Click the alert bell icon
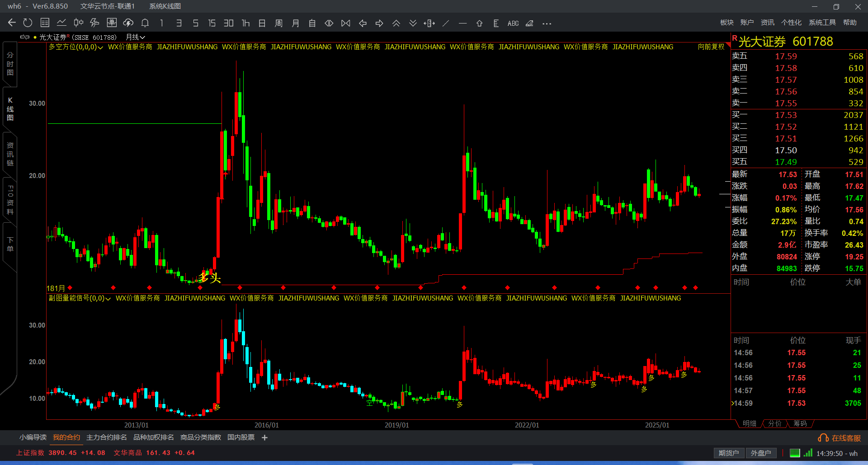Image resolution: width=868 pixels, height=465 pixels. (x=145, y=23)
